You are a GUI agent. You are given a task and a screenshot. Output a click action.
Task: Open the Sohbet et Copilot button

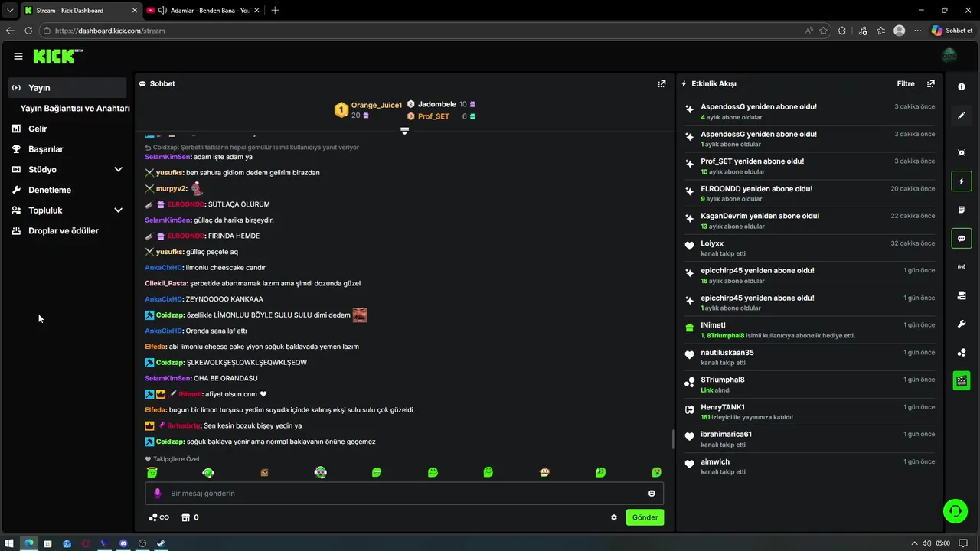[x=952, y=31]
